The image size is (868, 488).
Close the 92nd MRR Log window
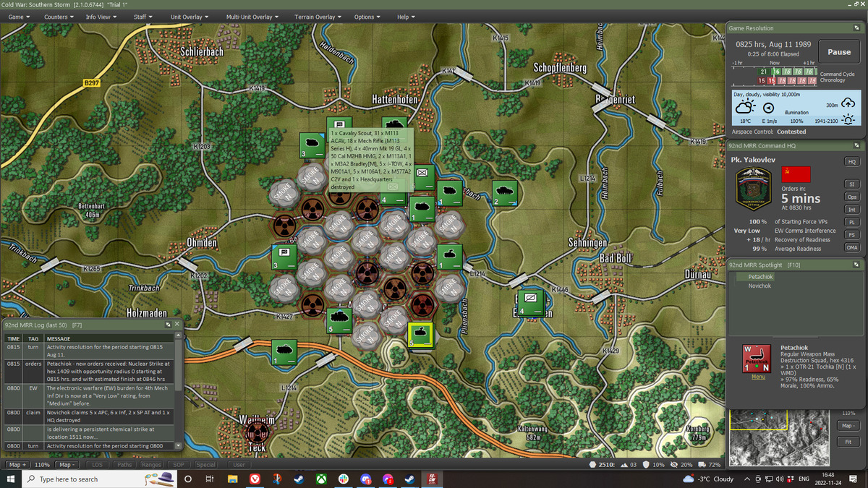176,325
